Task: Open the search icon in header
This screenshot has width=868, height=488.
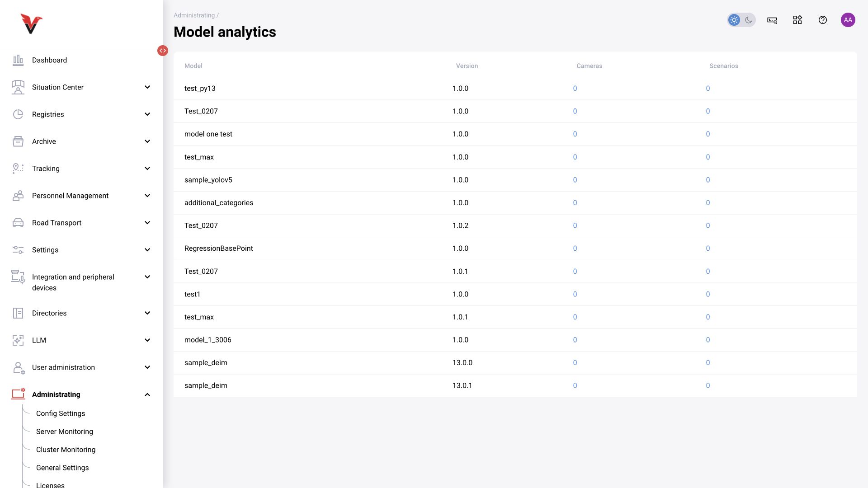Action: [x=772, y=20]
